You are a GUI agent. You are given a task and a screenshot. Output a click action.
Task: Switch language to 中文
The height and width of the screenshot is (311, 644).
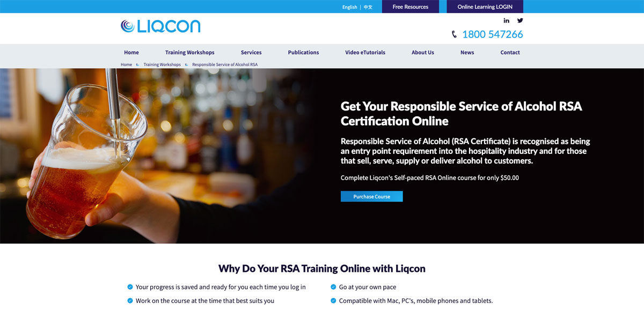(368, 7)
